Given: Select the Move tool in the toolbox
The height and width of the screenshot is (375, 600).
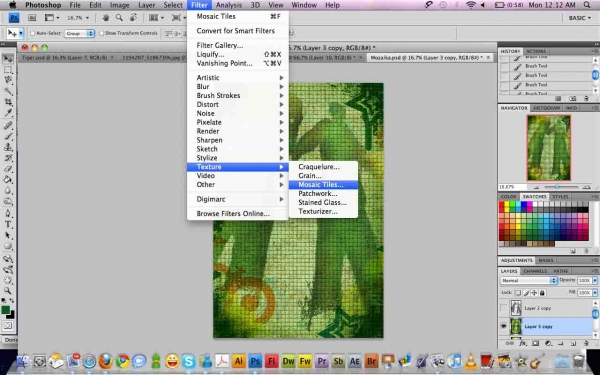Looking at the screenshot, I should pos(8,58).
